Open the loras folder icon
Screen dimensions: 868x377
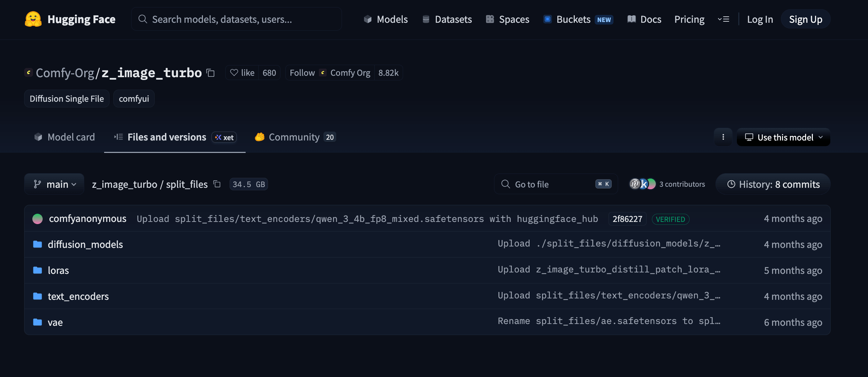37,270
